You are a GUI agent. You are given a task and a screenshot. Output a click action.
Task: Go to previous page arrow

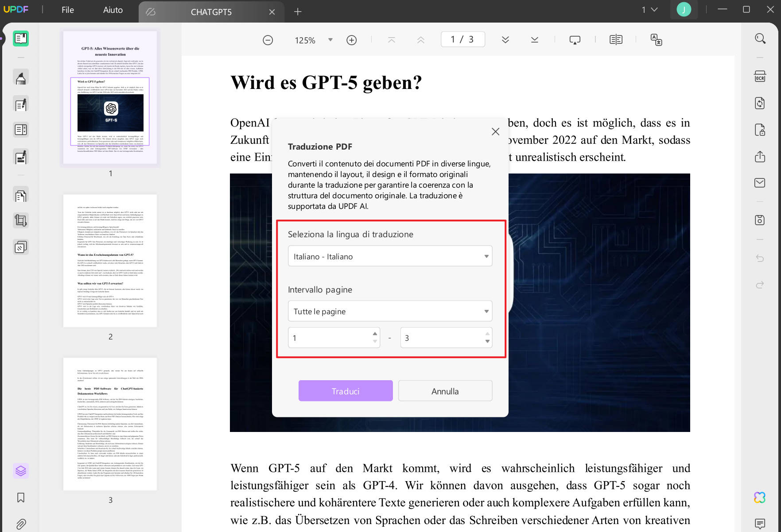(x=420, y=40)
